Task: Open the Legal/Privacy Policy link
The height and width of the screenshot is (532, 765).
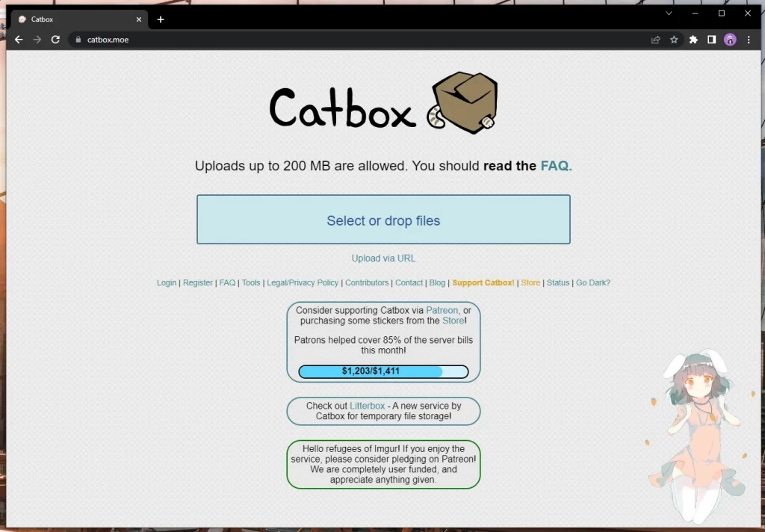Action: click(303, 282)
